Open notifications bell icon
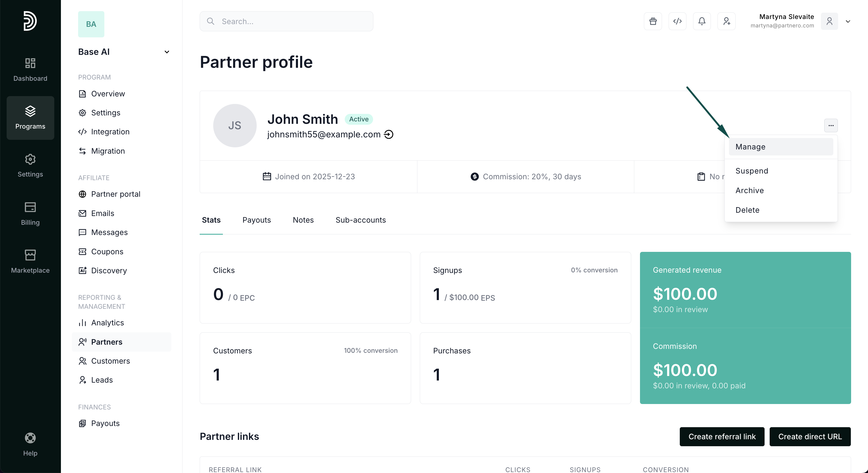 pyautogui.click(x=702, y=21)
